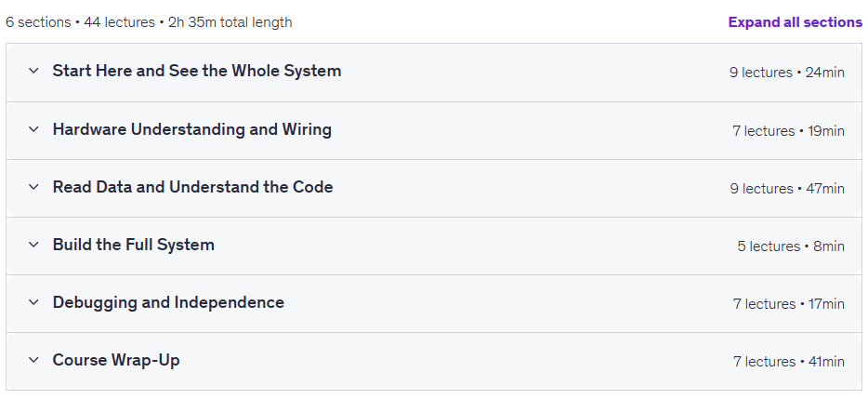Click the 7 lectures • 41min label
The width and height of the screenshot is (868, 399).
tap(789, 361)
